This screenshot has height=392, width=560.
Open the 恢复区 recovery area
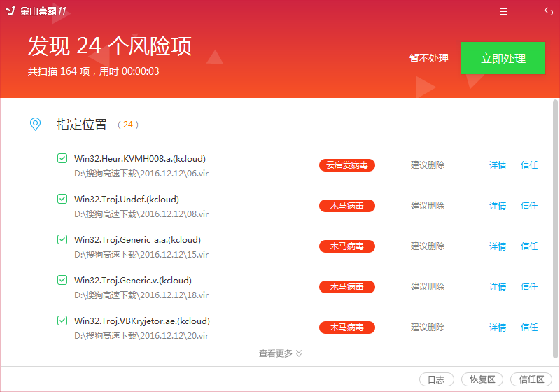(482, 379)
